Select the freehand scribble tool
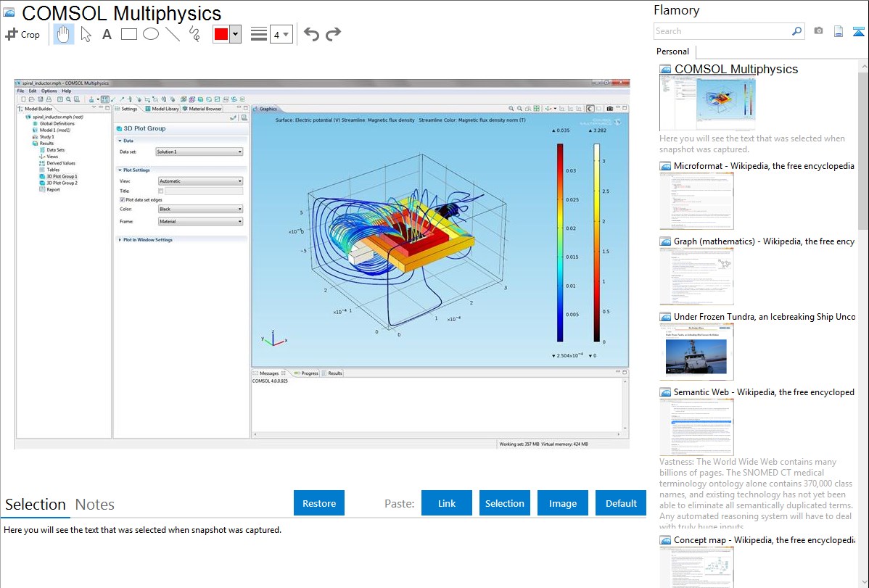 [194, 34]
